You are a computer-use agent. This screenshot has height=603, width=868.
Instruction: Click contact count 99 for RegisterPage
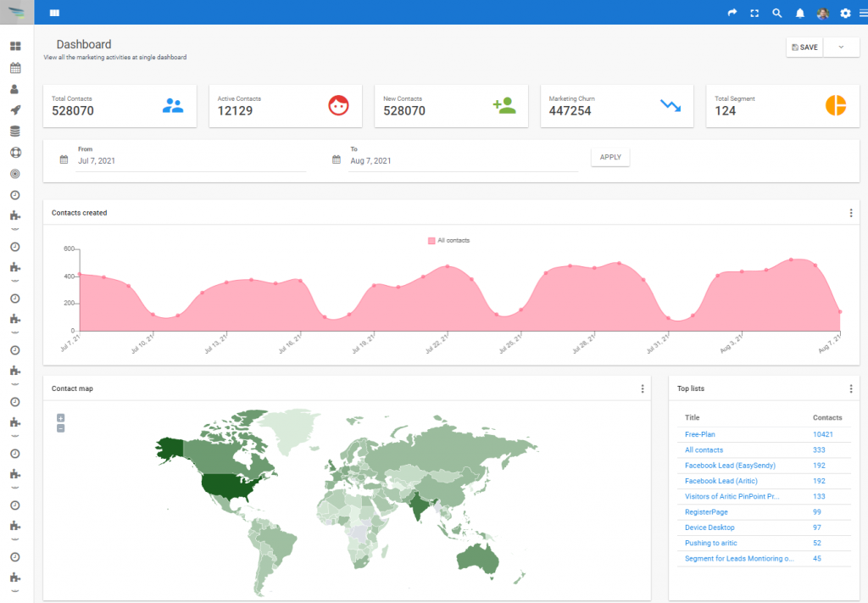817,512
